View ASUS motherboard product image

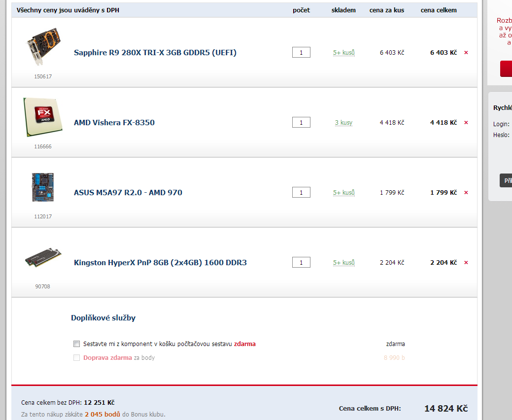43,187
